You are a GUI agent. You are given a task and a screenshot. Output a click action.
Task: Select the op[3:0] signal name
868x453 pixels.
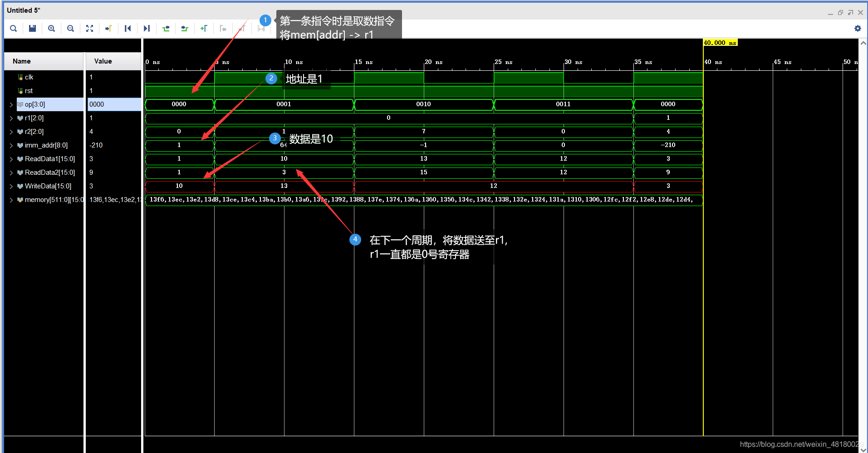click(35, 104)
